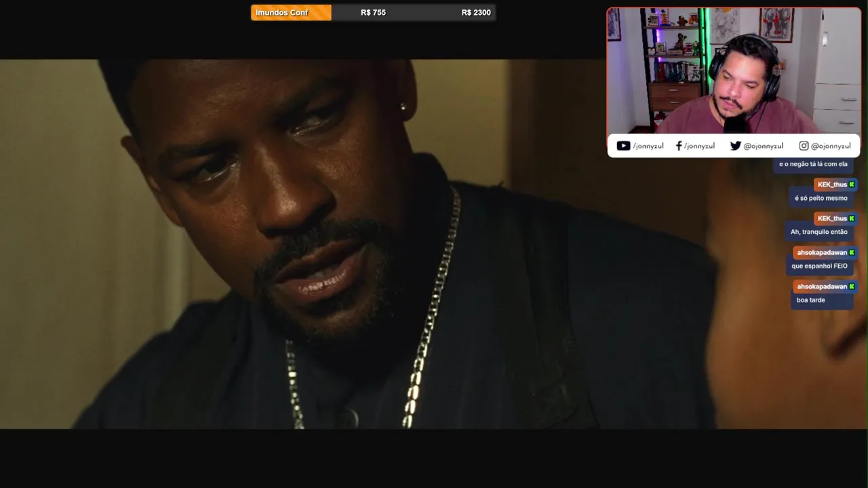Screen dimensions: 868x488
Task: Click the Twitter handle @ojonnyzul text
Action: coord(764,146)
